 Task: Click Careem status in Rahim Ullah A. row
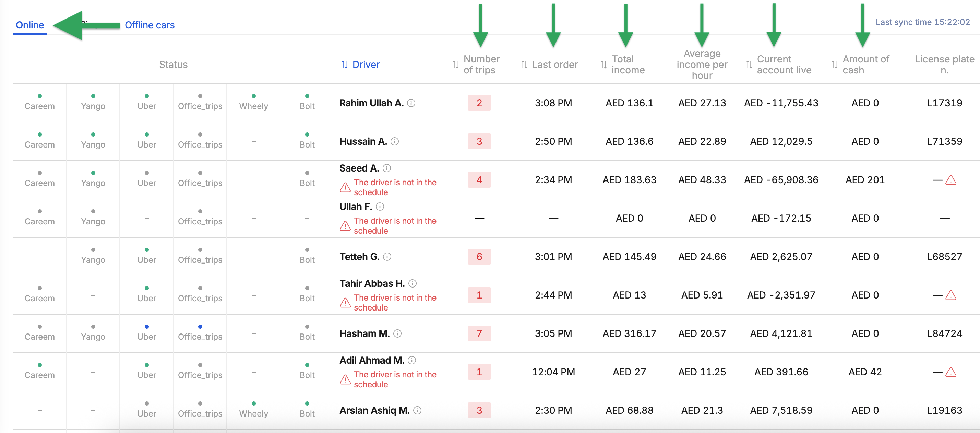pyautogui.click(x=39, y=103)
